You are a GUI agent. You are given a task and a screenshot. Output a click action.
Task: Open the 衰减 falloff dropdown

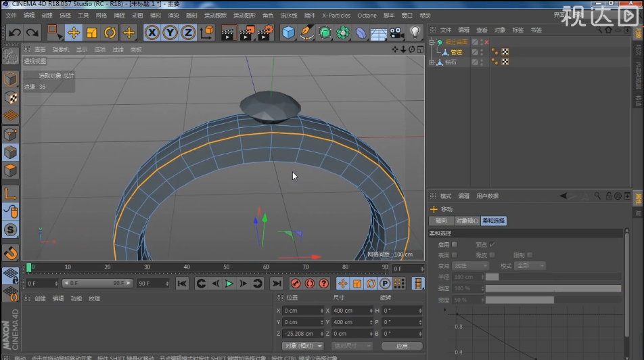pos(470,266)
